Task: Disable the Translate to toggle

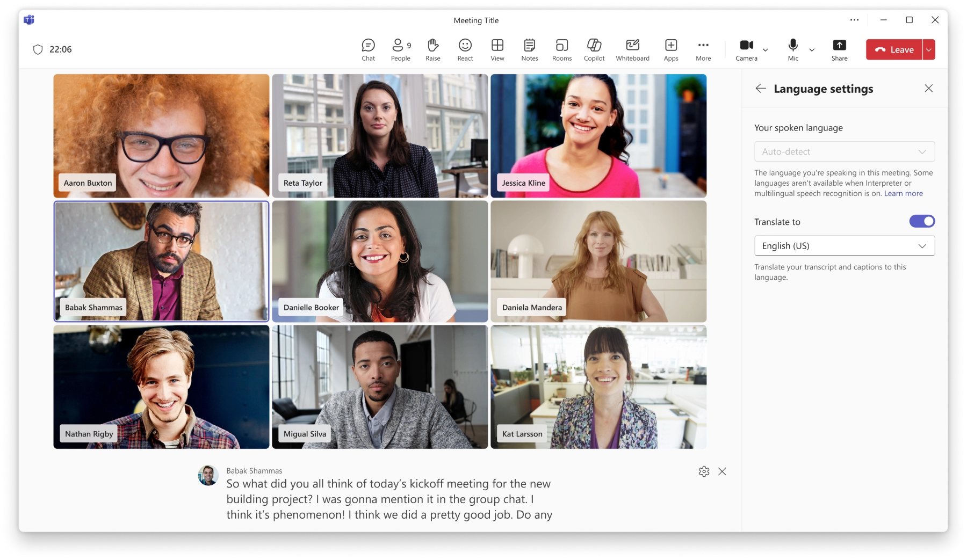Action: click(x=922, y=221)
